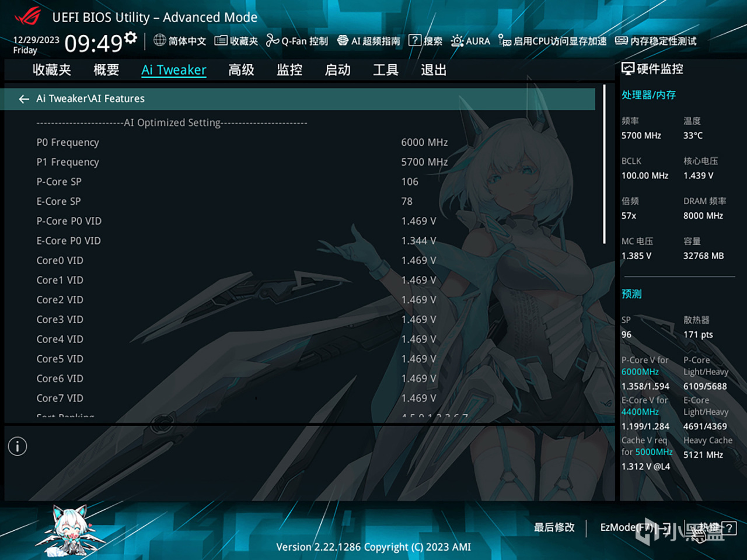The width and height of the screenshot is (747, 560).
Task: Open 收藏夹 favorites from the top toolbar
Action: click(x=236, y=41)
